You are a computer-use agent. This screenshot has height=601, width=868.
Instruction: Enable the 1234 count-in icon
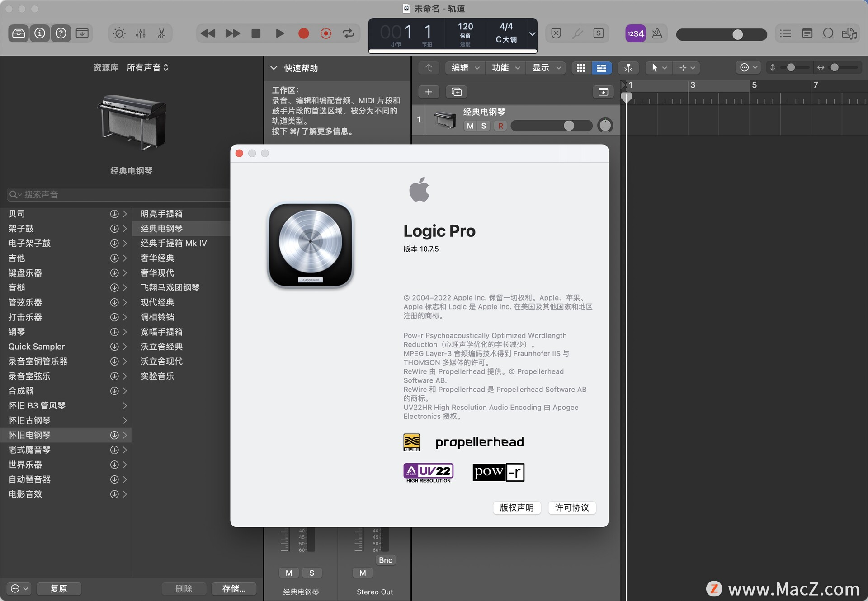click(x=635, y=33)
